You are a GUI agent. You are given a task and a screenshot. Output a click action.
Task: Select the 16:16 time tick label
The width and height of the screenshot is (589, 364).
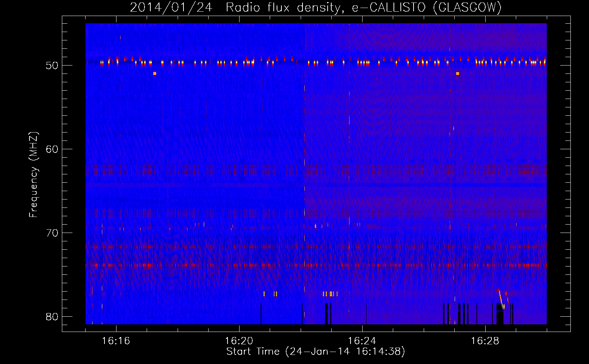[x=116, y=341]
